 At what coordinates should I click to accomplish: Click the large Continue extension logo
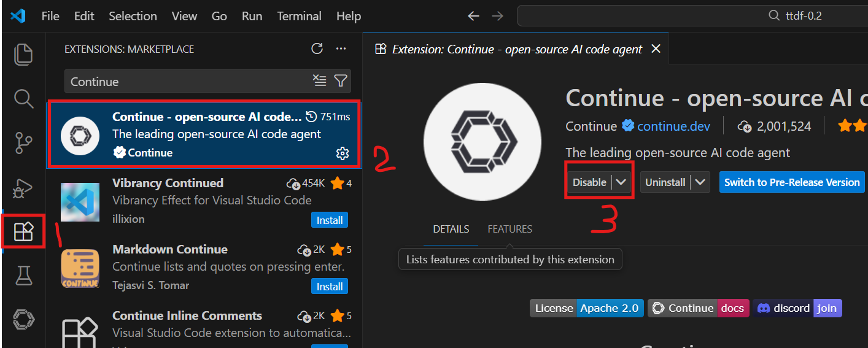(x=482, y=142)
